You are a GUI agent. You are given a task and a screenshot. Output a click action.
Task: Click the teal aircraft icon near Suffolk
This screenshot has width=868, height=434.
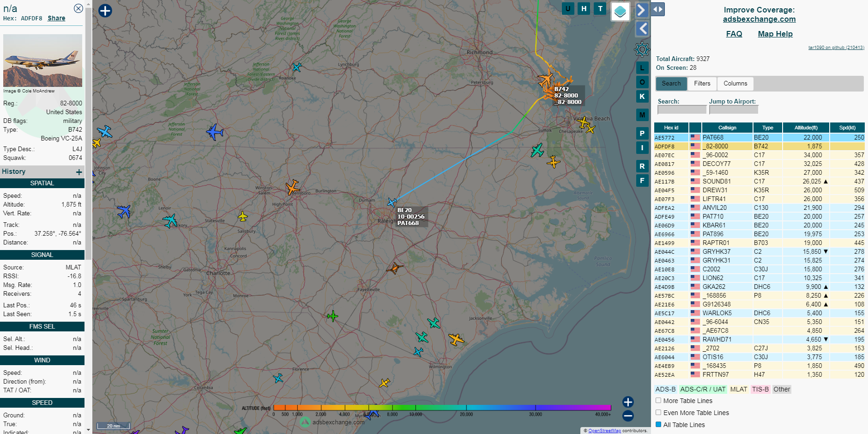click(537, 150)
